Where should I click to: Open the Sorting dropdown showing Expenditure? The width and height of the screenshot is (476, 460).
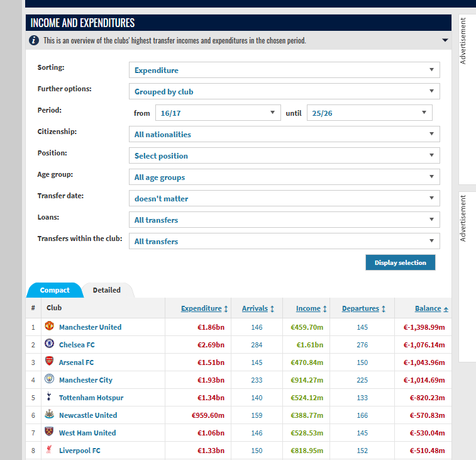pos(284,70)
